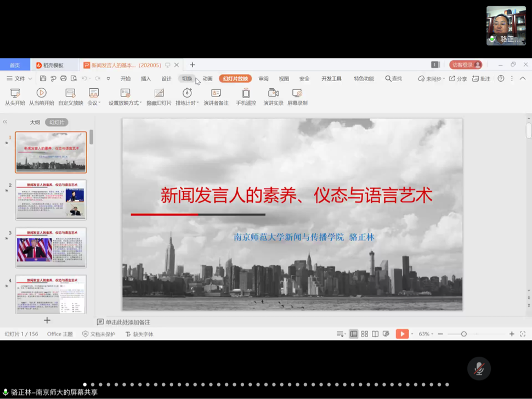Click 屏幕录制 screen recording icon
Screen dimensions: 532x399
(297, 94)
